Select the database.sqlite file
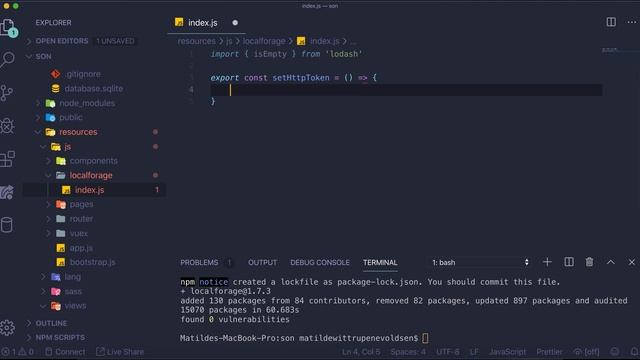The height and width of the screenshot is (360, 640). tap(94, 89)
